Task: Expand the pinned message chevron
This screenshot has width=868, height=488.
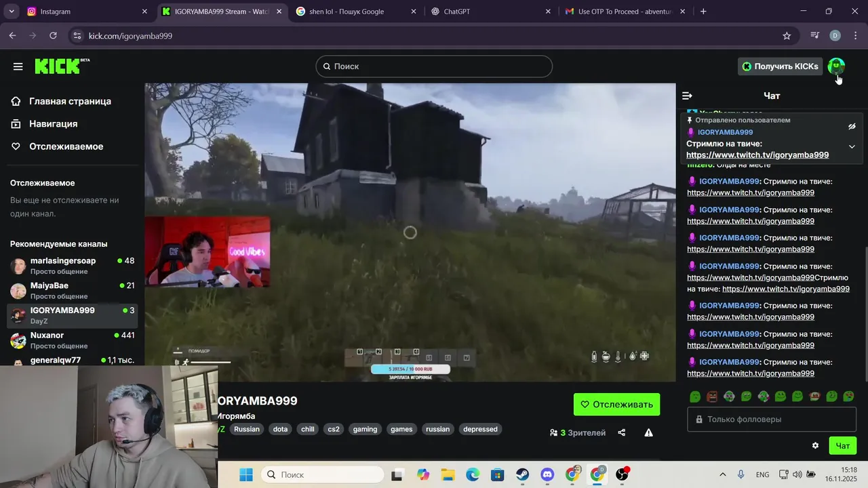Action: tap(852, 146)
